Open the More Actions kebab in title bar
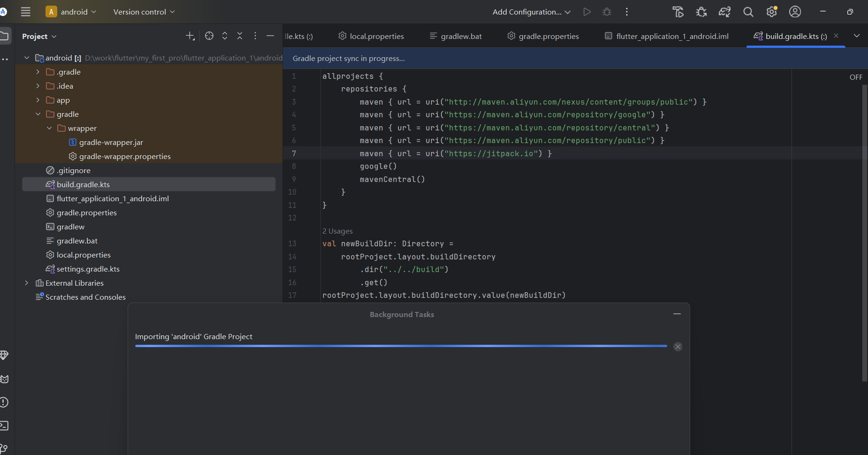Viewport: 868px width, 455px height. click(x=627, y=12)
